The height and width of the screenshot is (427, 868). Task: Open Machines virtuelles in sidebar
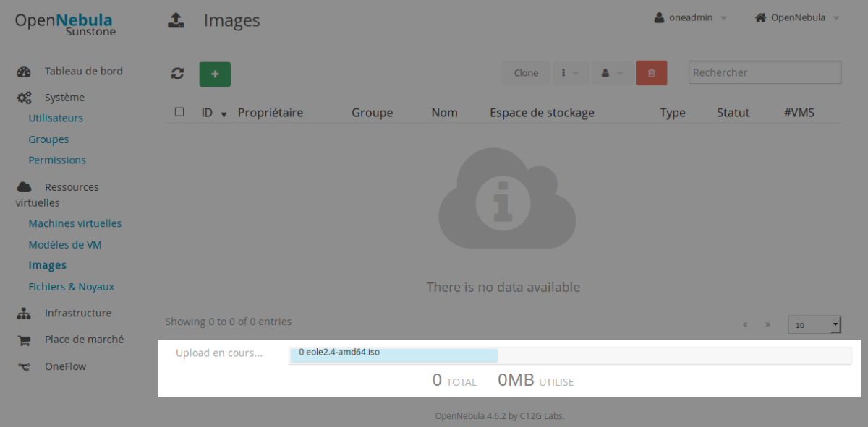[x=75, y=223]
